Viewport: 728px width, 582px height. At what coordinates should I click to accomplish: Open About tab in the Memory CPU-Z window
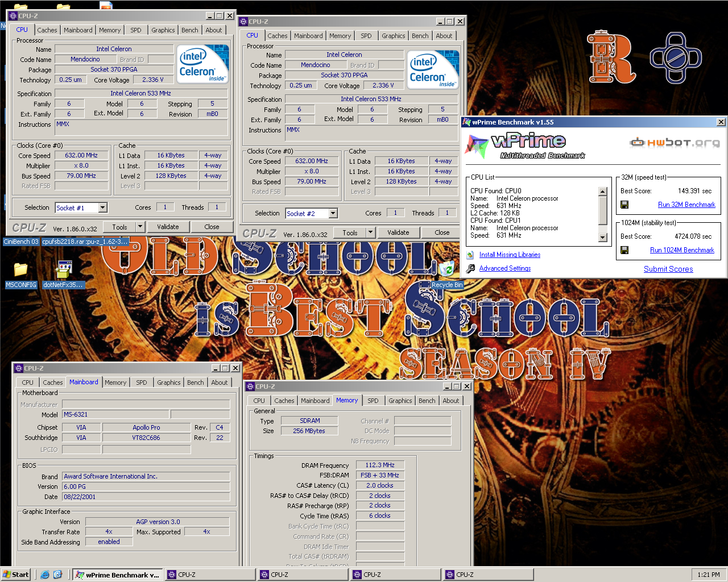pos(451,401)
